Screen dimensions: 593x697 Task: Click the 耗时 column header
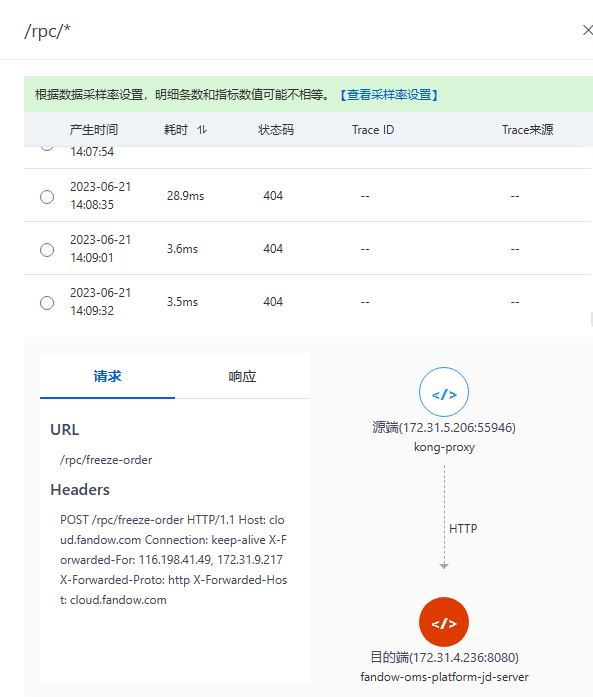pyautogui.click(x=176, y=130)
